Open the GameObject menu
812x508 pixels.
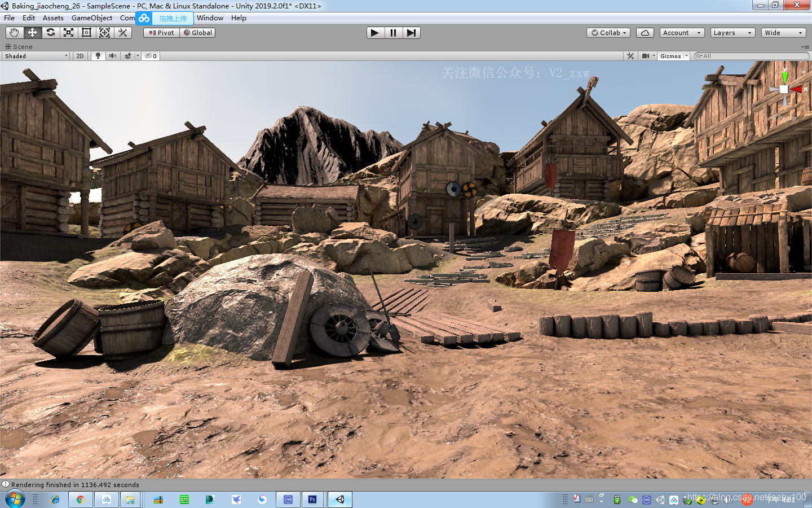pos(92,18)
